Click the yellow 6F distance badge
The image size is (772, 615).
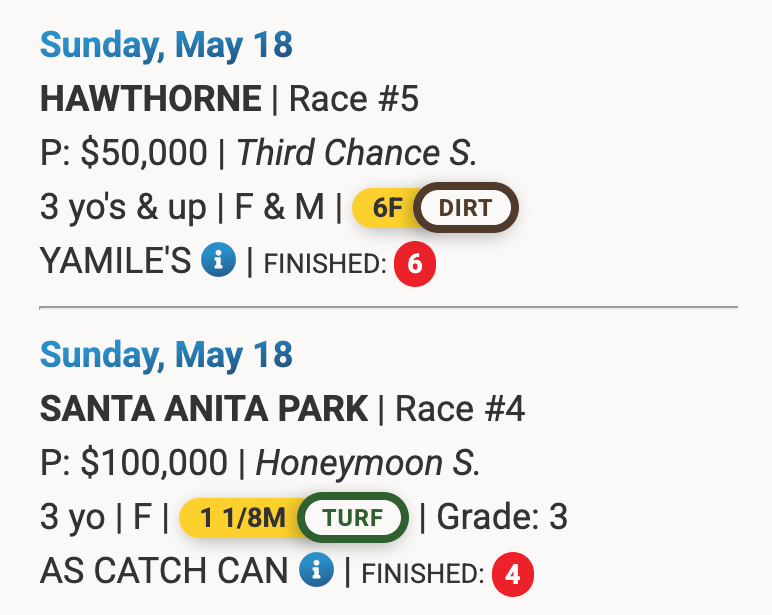click(x=387, y=208)
